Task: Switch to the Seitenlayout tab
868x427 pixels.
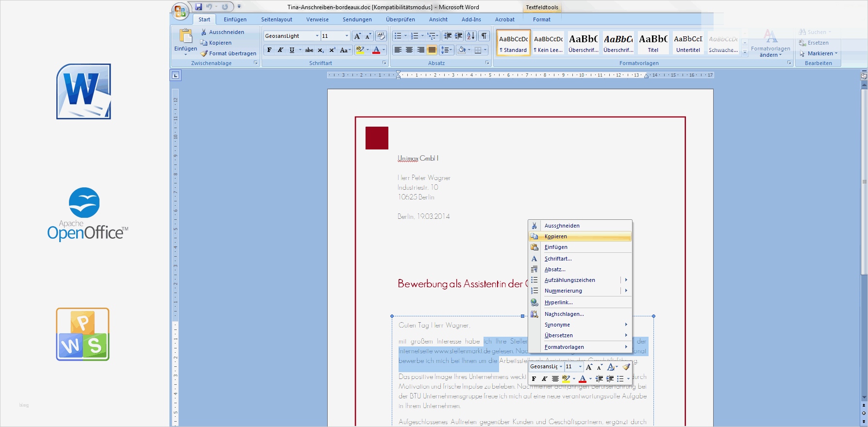Action: tap(277, 19)
